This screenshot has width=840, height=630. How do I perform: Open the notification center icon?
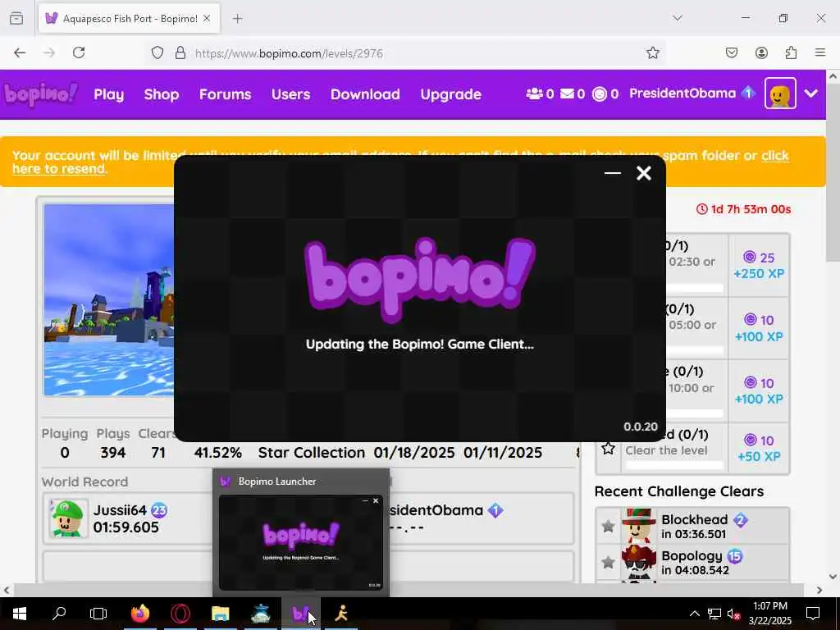point(813,614)
